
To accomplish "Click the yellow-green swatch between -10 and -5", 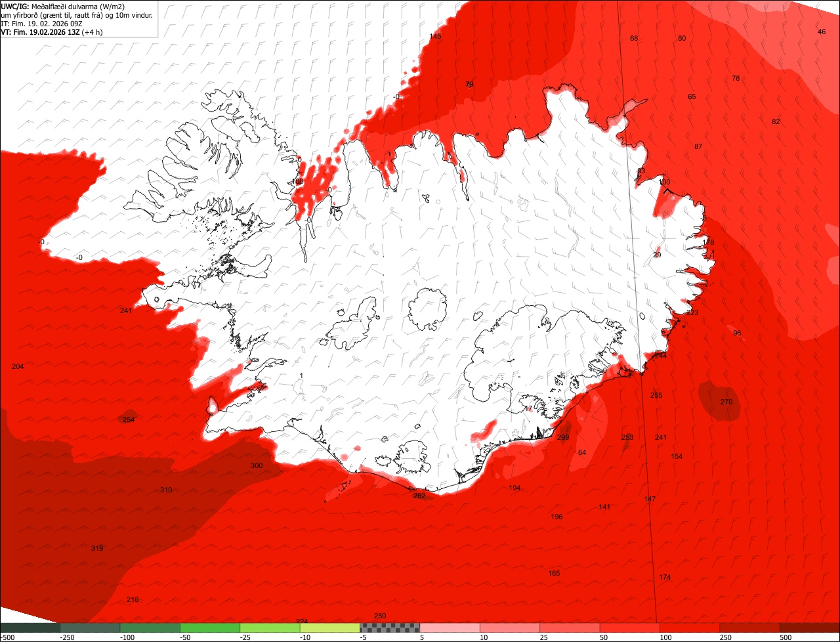I will click(330, 628).
